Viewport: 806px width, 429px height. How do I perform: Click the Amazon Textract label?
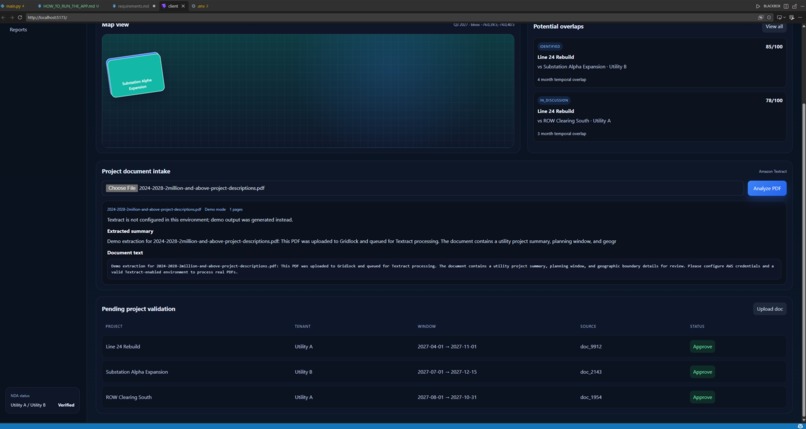(773, 172)
